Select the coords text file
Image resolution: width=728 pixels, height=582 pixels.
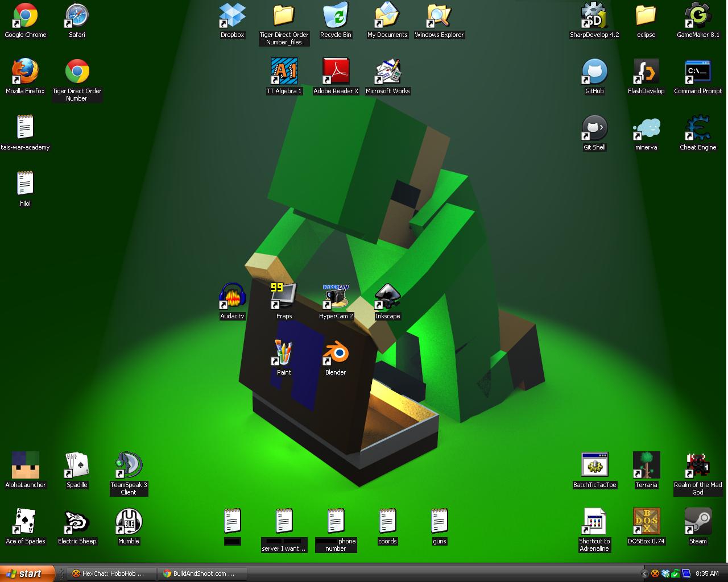click(x=387, y=522)
